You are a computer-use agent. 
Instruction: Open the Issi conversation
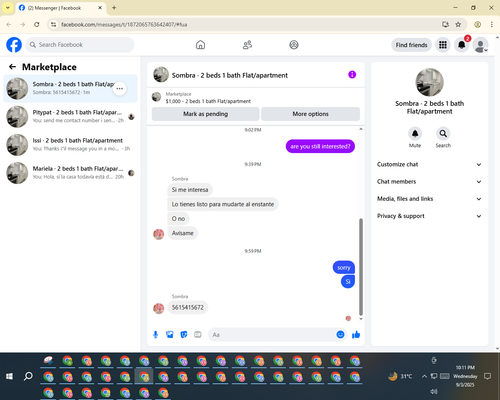coord(70,145)
